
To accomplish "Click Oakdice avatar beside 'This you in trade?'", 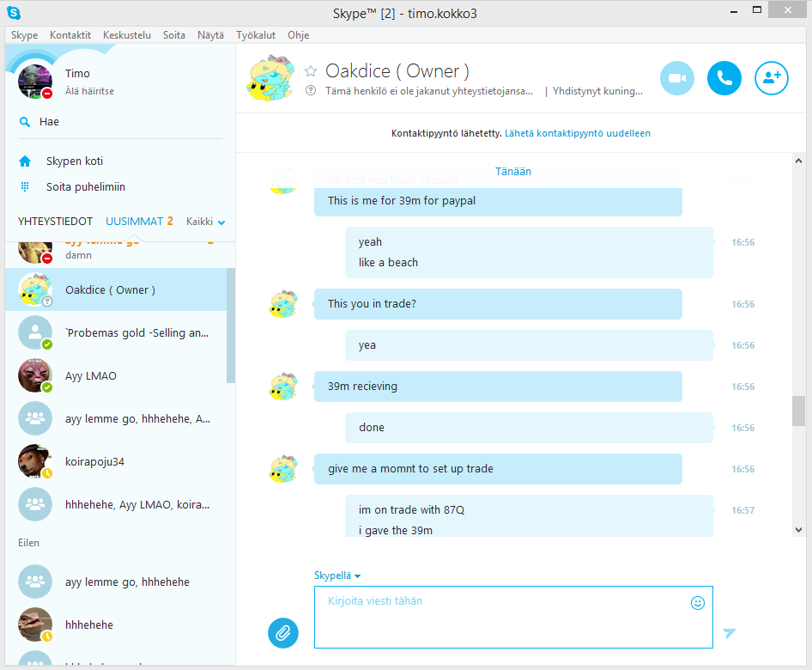I will tap(283, 304).
